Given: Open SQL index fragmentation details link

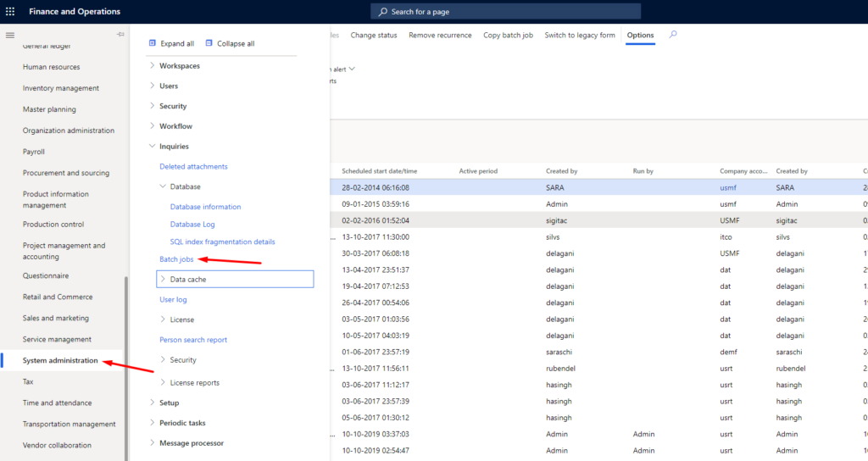Looking at the screenshot, I should coord(223,242).
